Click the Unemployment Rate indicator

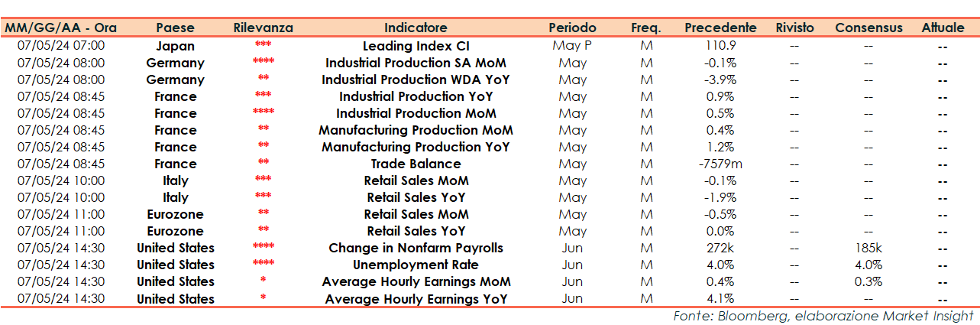(416, 265)
